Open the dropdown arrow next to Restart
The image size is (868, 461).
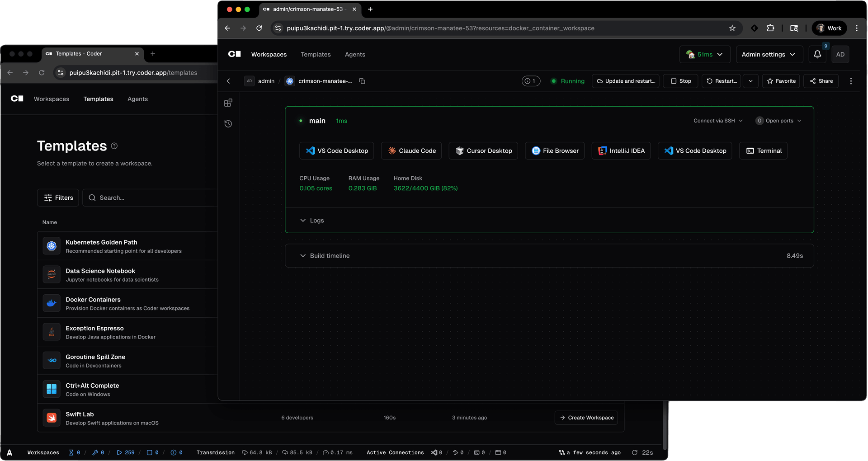(750, 81)
